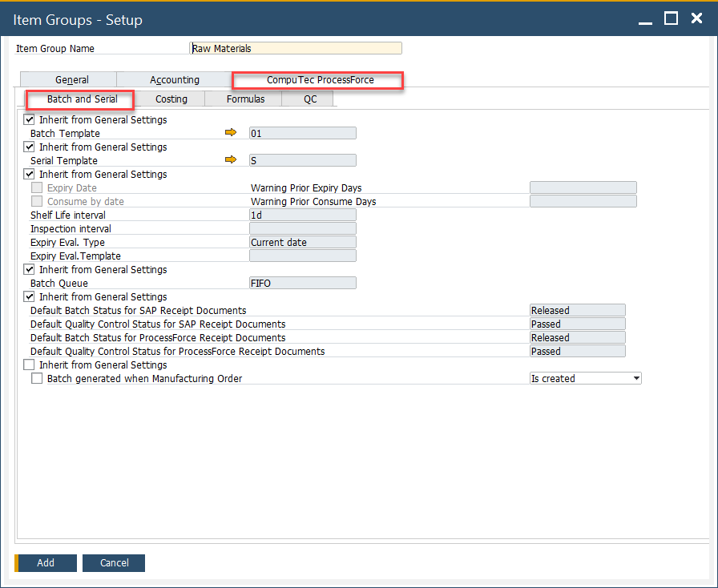The height and width of the screenshot is (588, 718).
Task: Open the General tab
Action: point(72,80)
